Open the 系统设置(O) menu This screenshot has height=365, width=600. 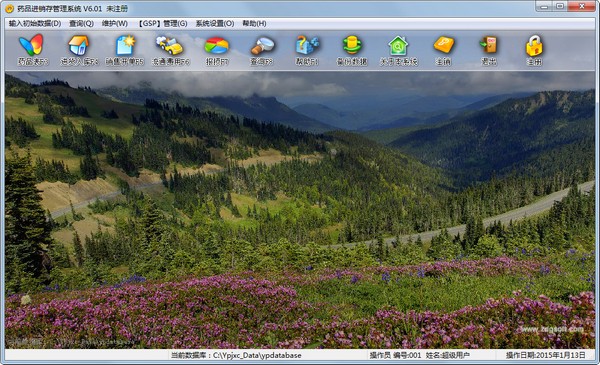215,23
